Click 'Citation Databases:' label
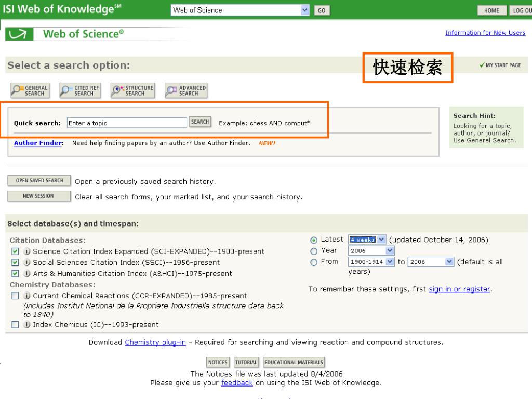The height and width of the screenshot is (399, 532). coord(47,240)
